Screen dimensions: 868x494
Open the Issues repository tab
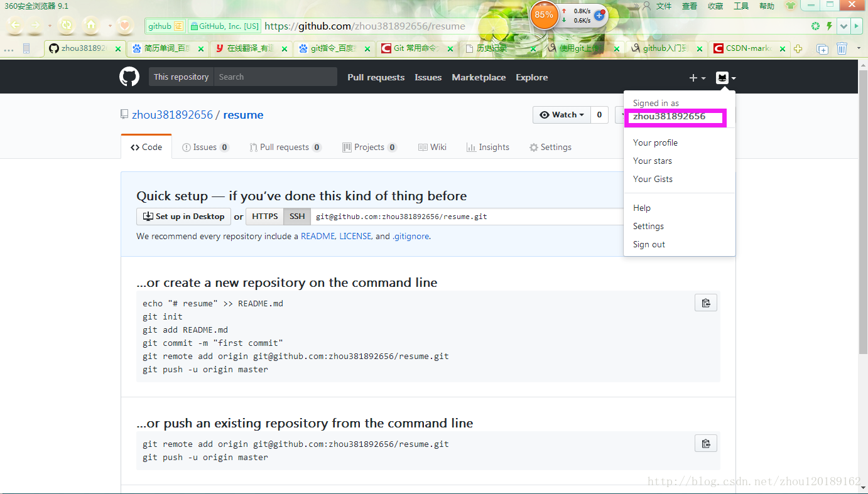(205, 147)
